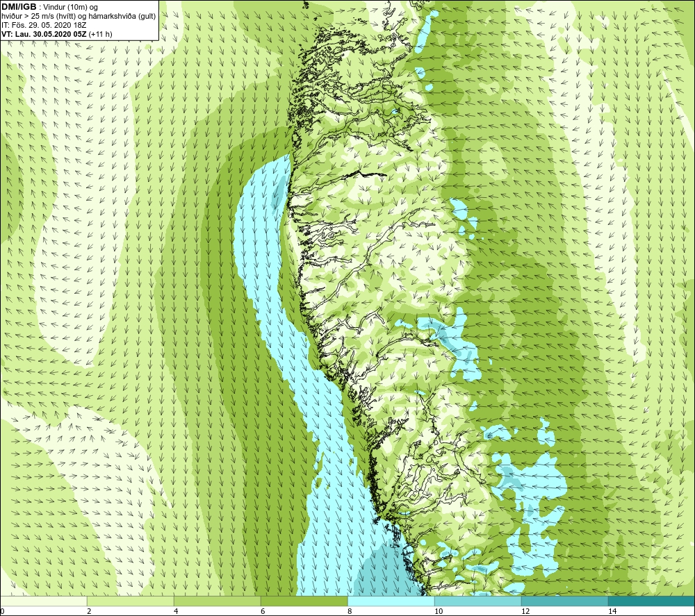Viewport: 695px width, 616px height.
Task: Pick the 4–6 m/s green legend swatch
Action: click(x=217, y=601)
